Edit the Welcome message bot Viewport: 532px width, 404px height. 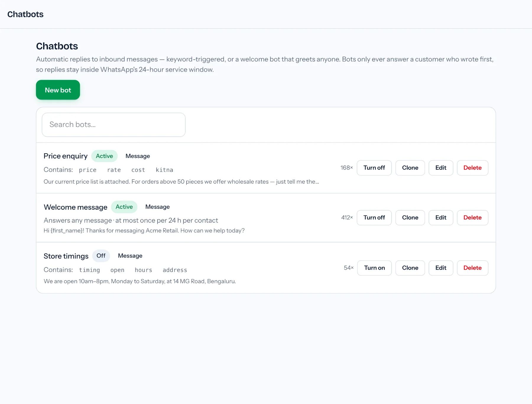(x=441, y=218)
